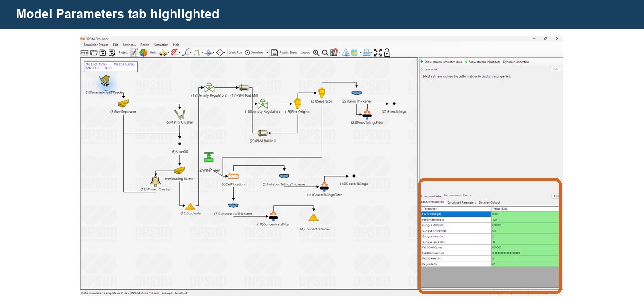The width and height of the screenshot is (644, 299).
Task: Expand the red feather Units dropdown arrow
Action: coord(180,53)
